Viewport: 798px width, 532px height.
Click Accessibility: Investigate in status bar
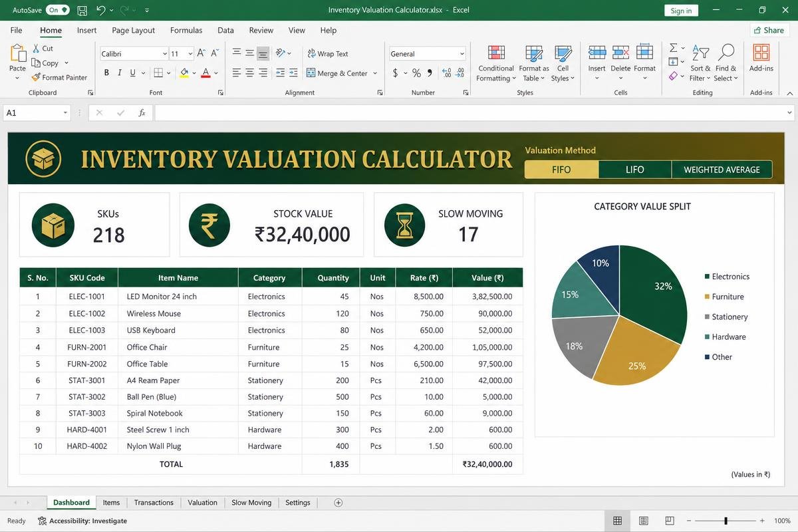[x=82, y=521]
